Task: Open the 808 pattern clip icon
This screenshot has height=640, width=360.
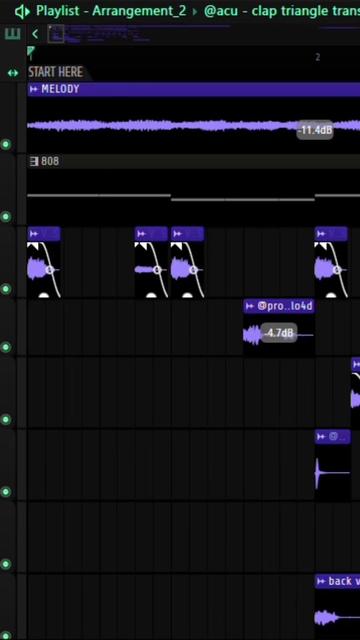Action: point(34,162)
